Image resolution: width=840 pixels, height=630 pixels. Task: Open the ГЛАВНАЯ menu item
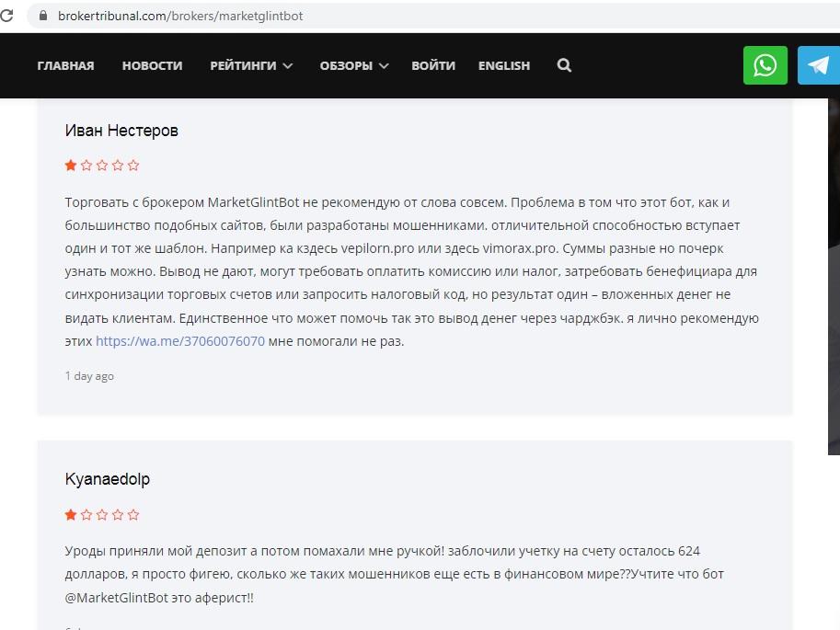(65, 65)
